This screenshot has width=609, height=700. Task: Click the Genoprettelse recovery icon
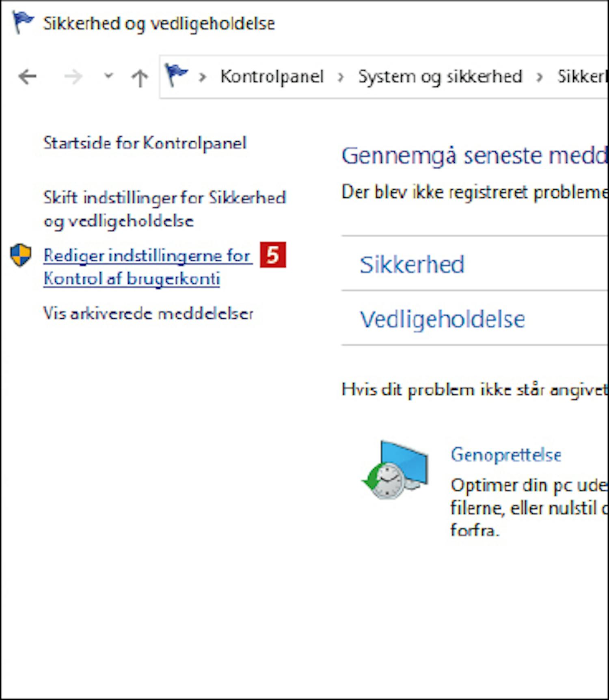pyautogui.click(x=395, y=470)
